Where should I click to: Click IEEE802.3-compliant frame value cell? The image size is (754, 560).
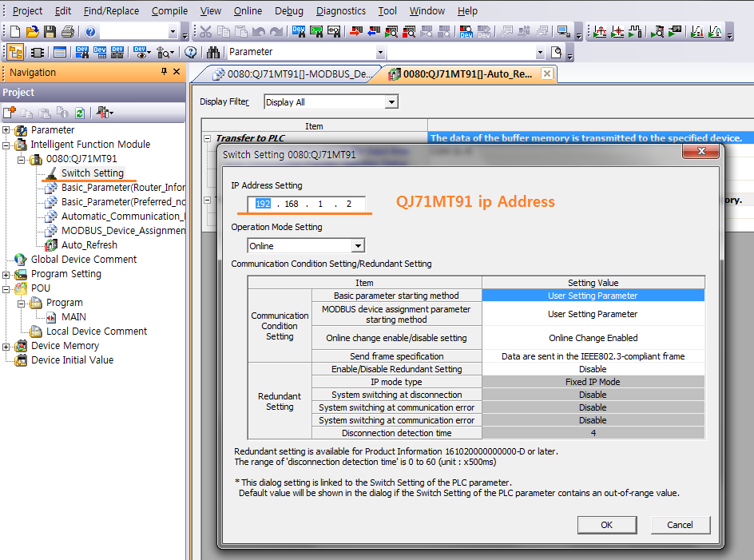593,356
